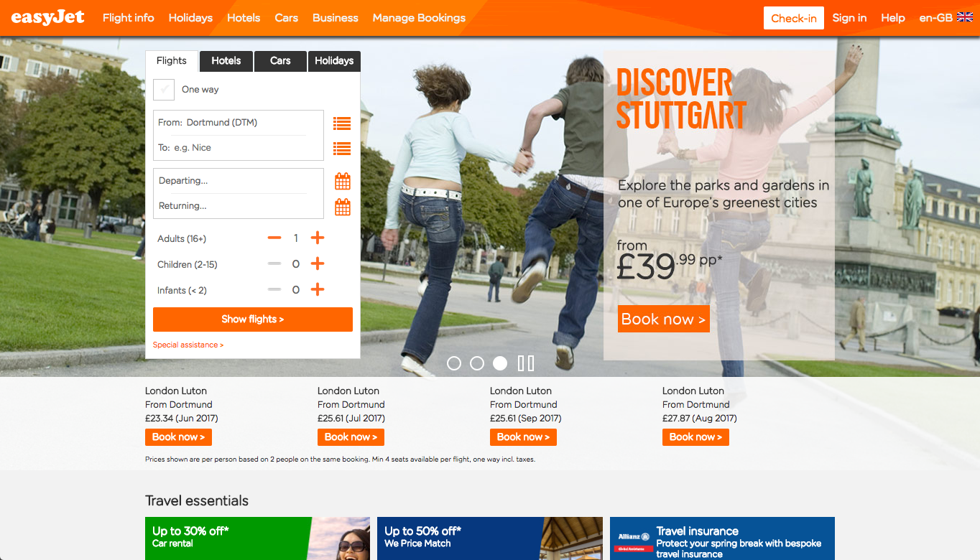
Task: Click the Check-in button
Action: coord(794,18)
